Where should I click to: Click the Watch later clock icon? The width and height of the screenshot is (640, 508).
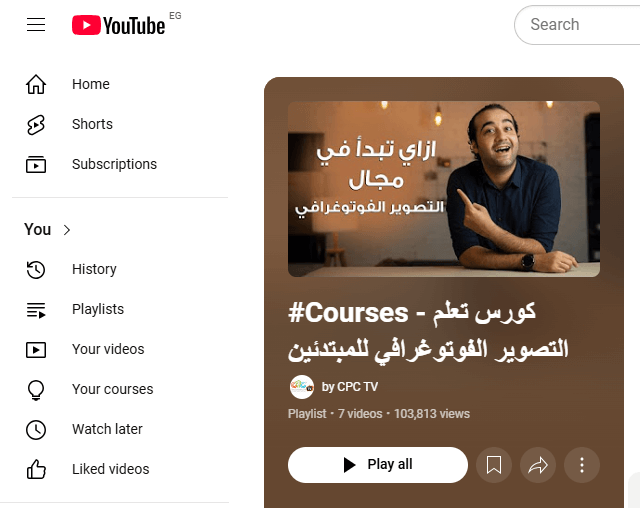[36, 429]
